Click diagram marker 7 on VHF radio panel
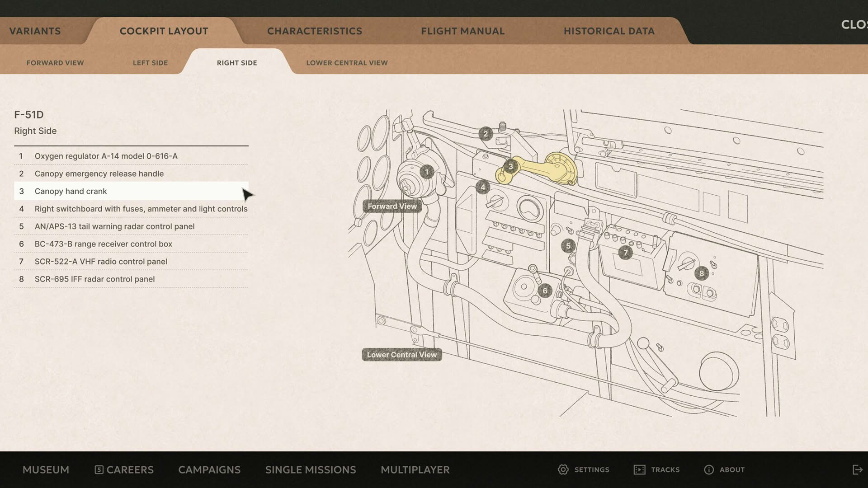 [x=626, y=252]
